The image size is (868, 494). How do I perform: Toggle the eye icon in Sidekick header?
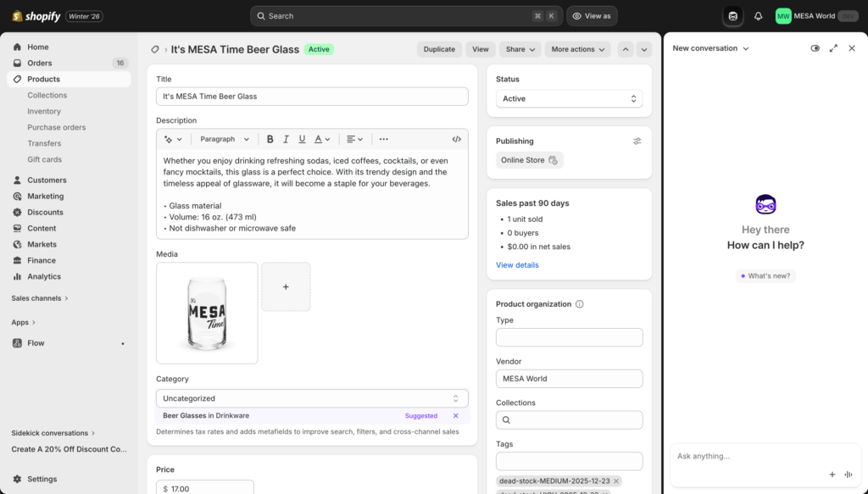[x=815, y=48]
